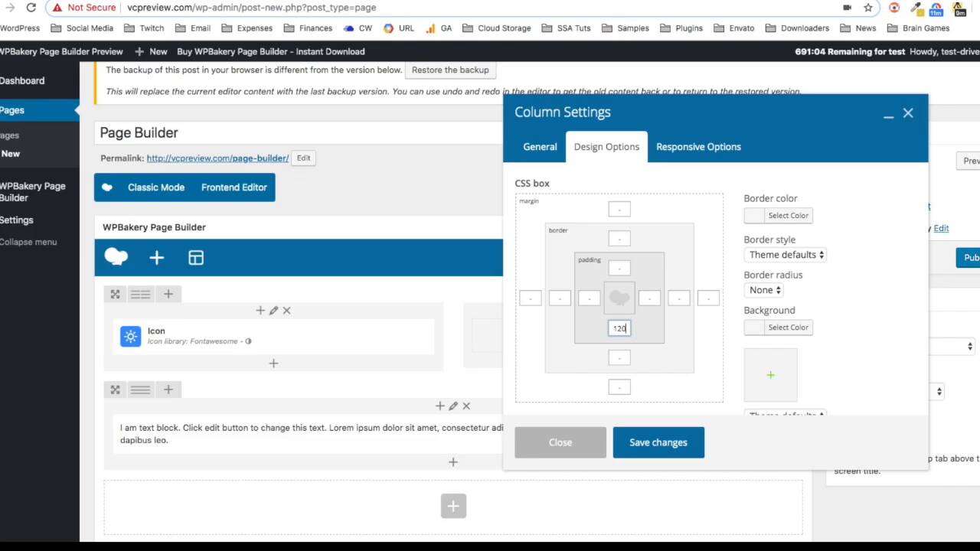Reload the page with the browser refresh icon
980x551 pixels.
point(31,8)
